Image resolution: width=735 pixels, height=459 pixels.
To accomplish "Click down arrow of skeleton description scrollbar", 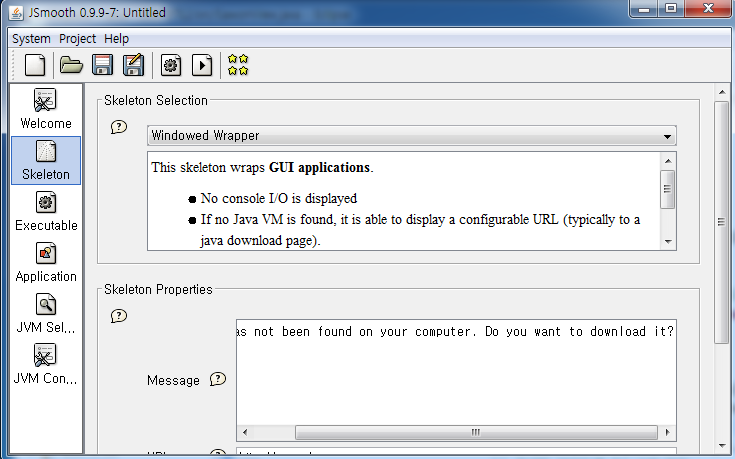I will coord(668,241).
